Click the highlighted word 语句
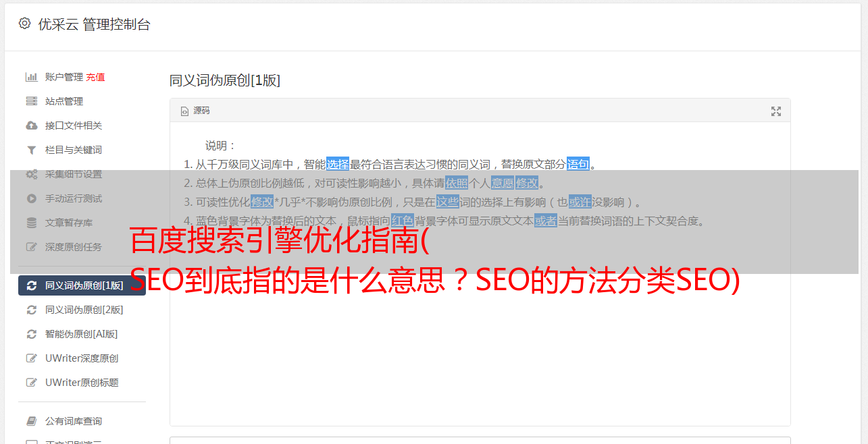868x444 pixels. (x=578, y=164)
